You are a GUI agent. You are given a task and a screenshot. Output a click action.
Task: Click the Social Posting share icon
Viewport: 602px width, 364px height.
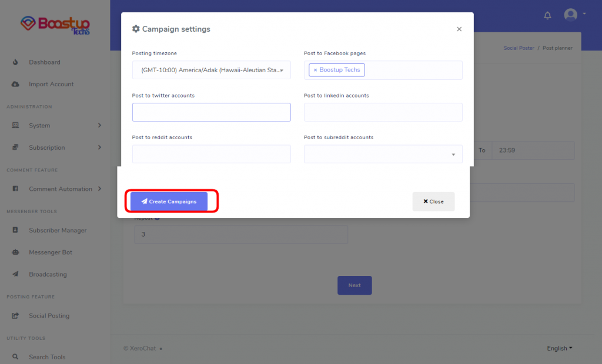(15, 316)
